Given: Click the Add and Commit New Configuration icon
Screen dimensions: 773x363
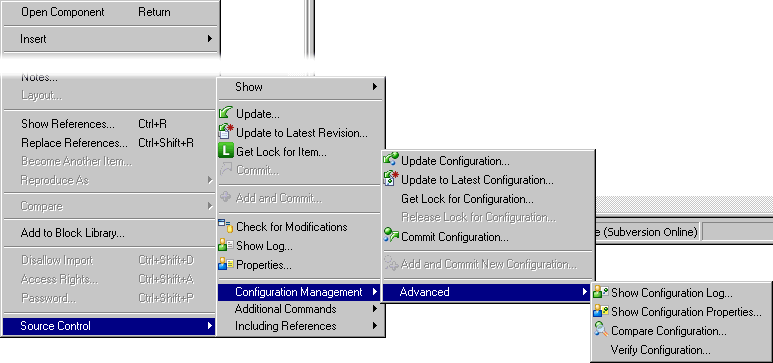Looking at the screenshot, I should pos(391,264).
